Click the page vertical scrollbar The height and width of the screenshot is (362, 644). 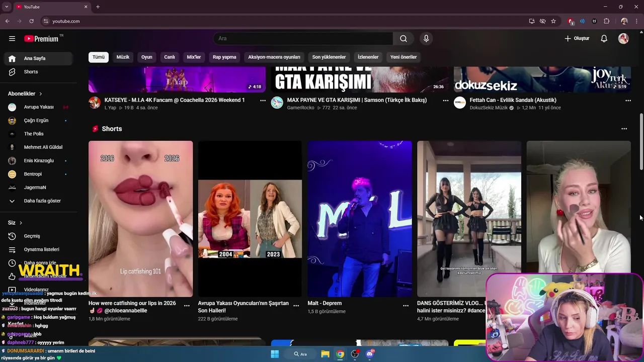(x=641, y=142)
